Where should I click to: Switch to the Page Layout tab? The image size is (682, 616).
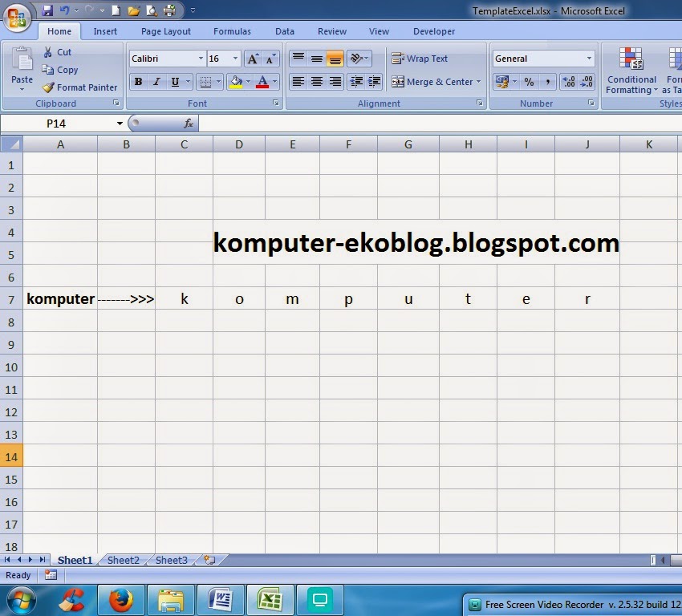tap(166, 31)
